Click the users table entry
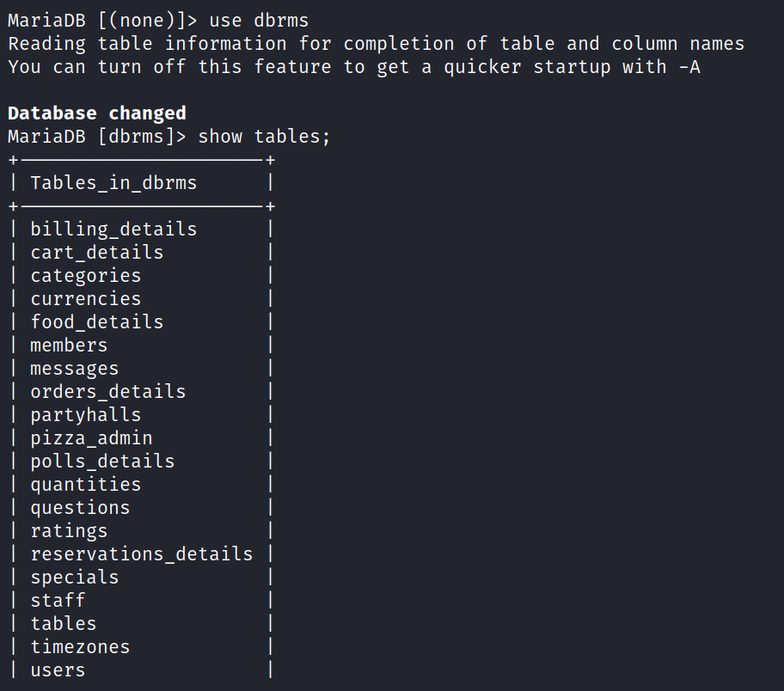Image resolution: width=784 pixels, height=691 pixels. point(58,670)
